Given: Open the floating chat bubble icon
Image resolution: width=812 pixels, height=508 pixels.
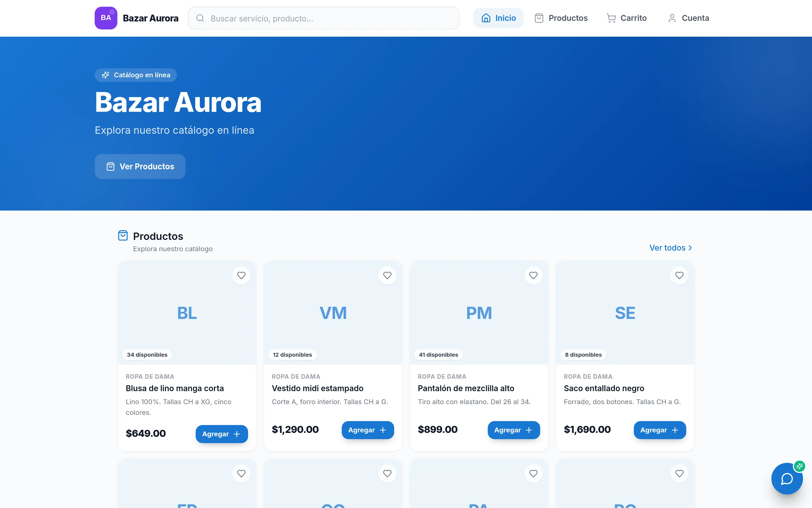Looking at the screenshot, I should (787, 478).
